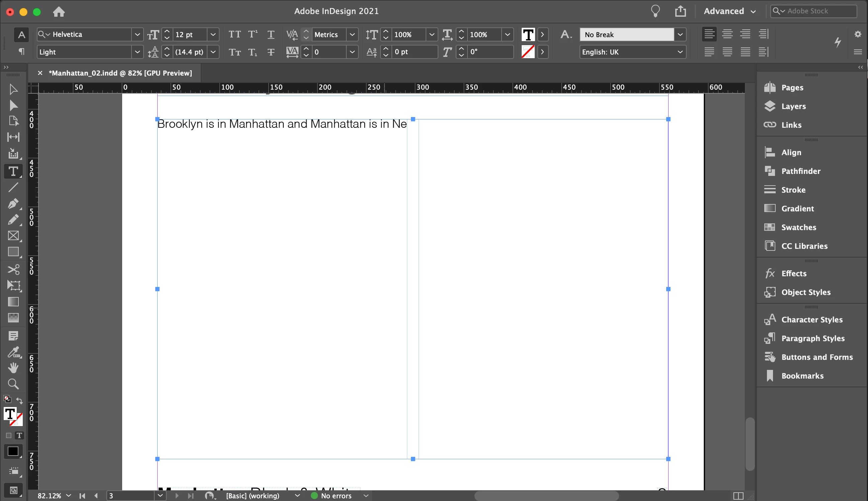This screenshot has width=868, height=501.
Task: Select the Scissors tool
Action: click(13, 270)
